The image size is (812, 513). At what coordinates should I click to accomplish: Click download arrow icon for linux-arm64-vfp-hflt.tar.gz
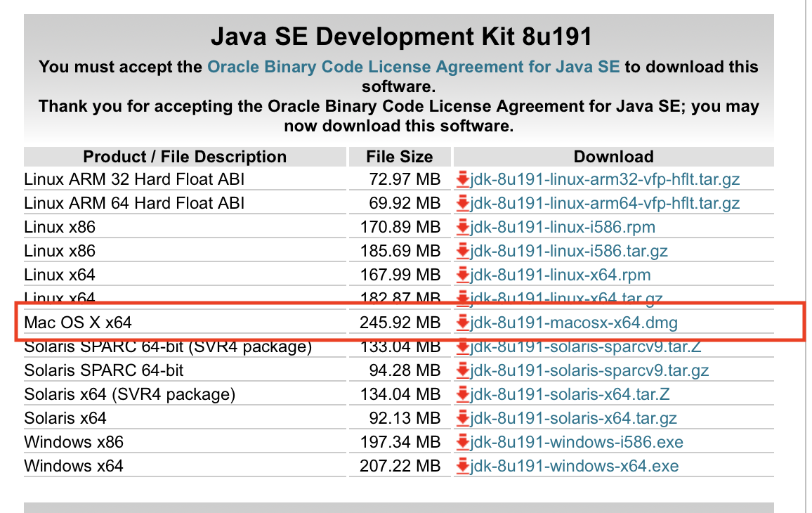coord(462,204)
